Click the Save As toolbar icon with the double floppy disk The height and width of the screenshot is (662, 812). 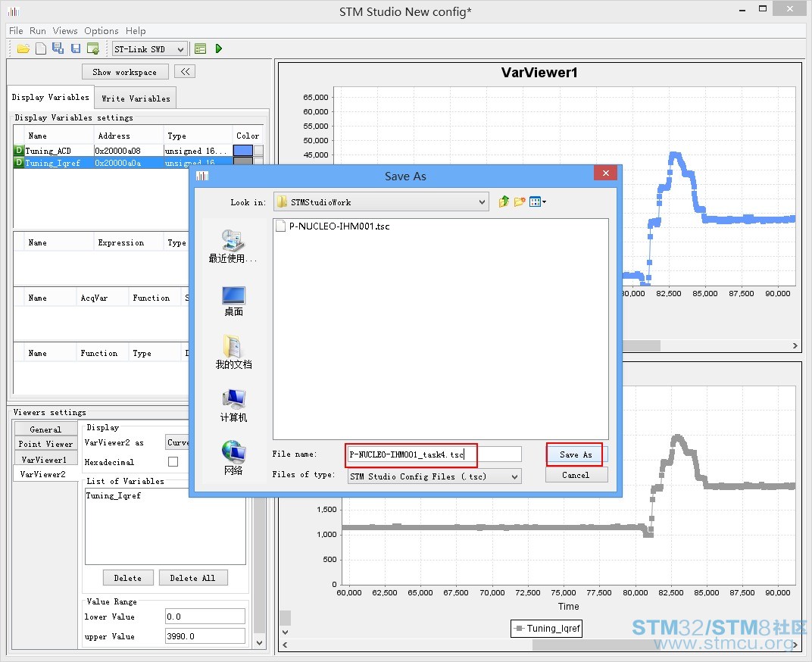[58, 48]
